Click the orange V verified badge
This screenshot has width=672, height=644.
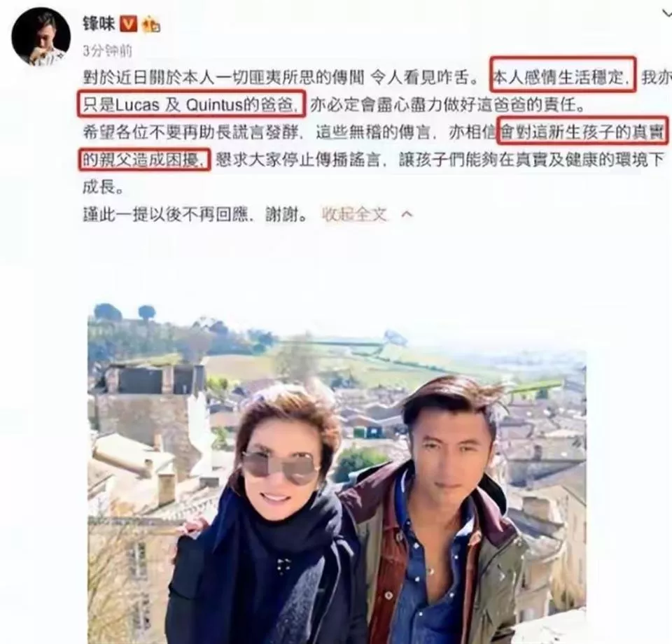[x=128, y=24]
